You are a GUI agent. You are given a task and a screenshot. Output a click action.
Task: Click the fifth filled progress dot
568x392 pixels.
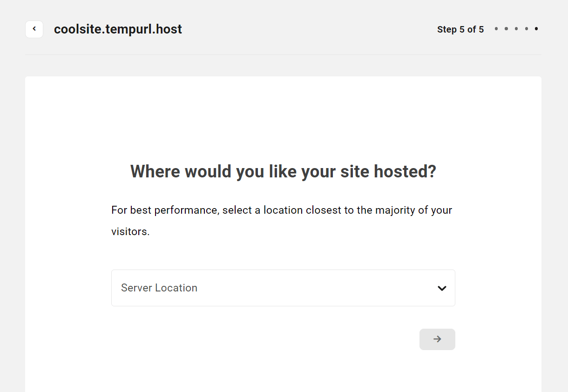536,28
